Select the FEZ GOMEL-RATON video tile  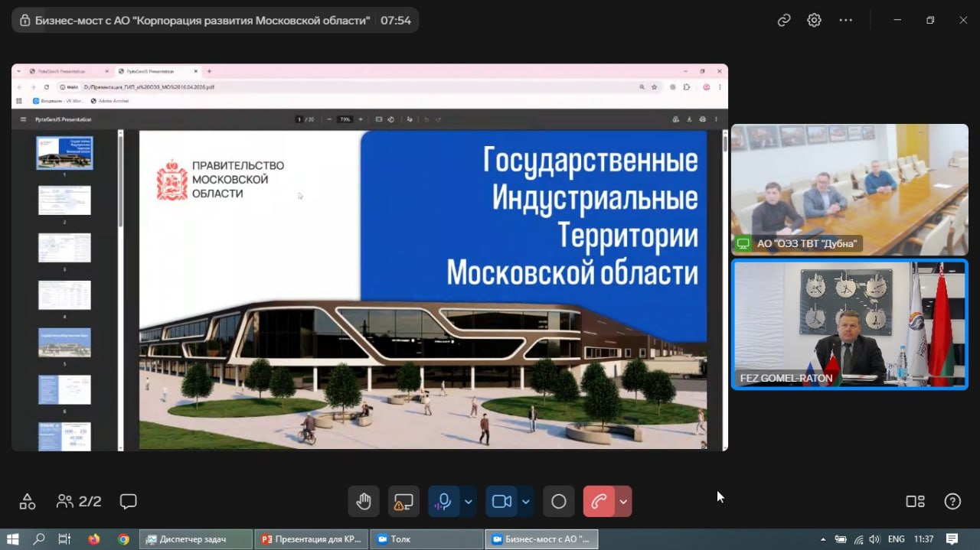tap(849, 324)
